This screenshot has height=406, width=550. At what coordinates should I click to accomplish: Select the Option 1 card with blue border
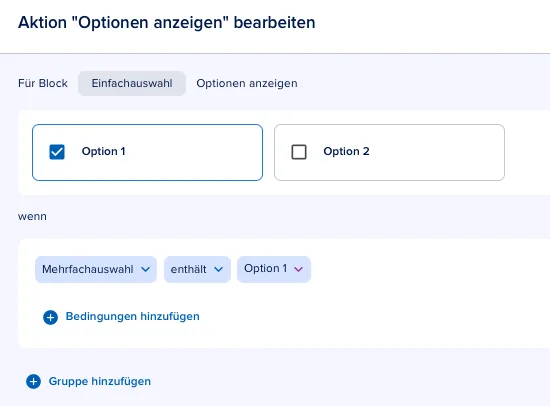[x=147, y=152]
